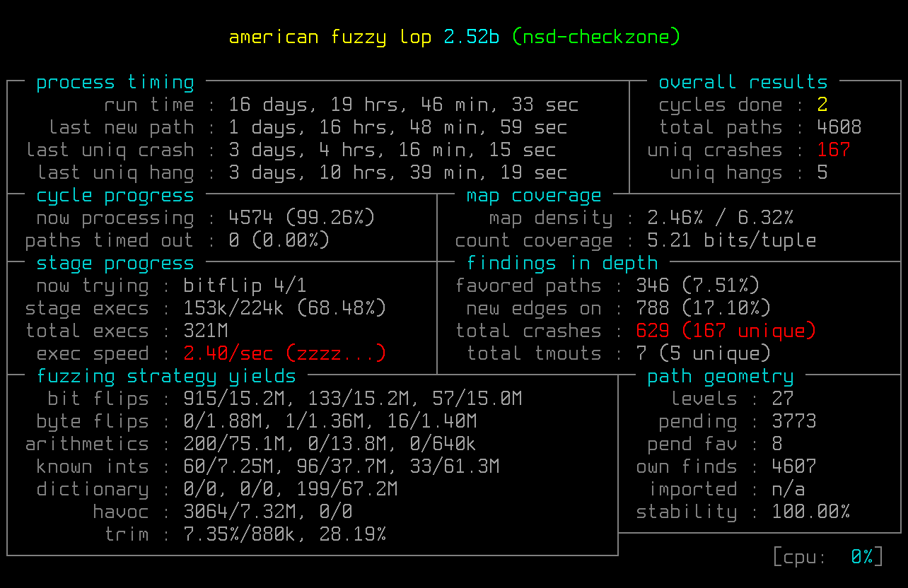Select the cycles done value 2

click(822, 105)
